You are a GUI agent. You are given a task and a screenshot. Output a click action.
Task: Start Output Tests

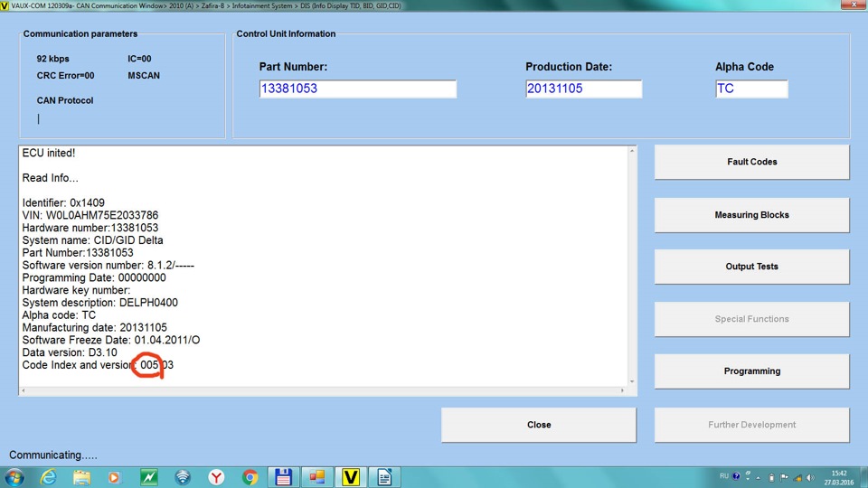click(x=751, y=266)
